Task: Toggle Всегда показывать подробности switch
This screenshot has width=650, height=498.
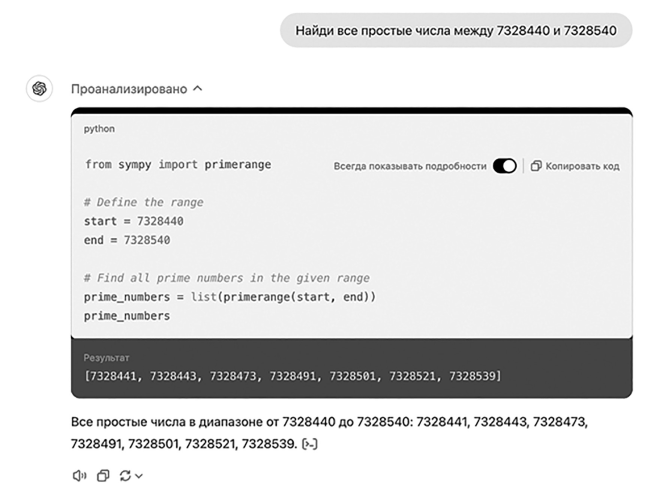Action: coord(504,166)
